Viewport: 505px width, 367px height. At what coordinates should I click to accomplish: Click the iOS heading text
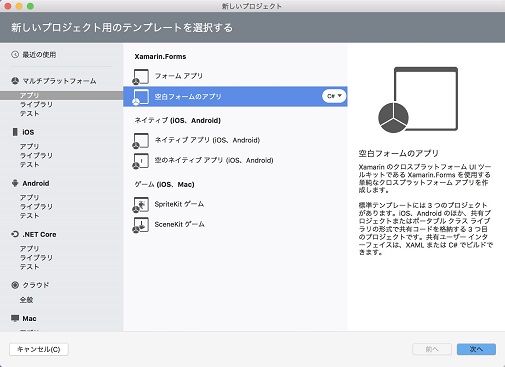pyautogui.click(x=28, y=132)
